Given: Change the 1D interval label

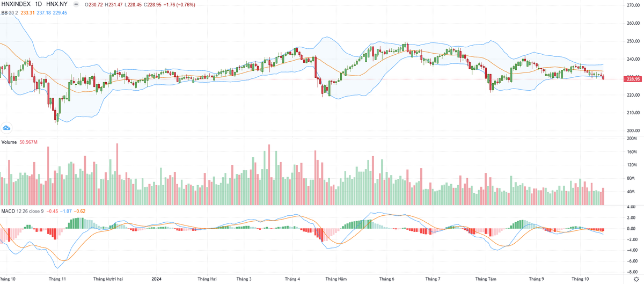Looking at the screenshot, I should click(39, 4).
